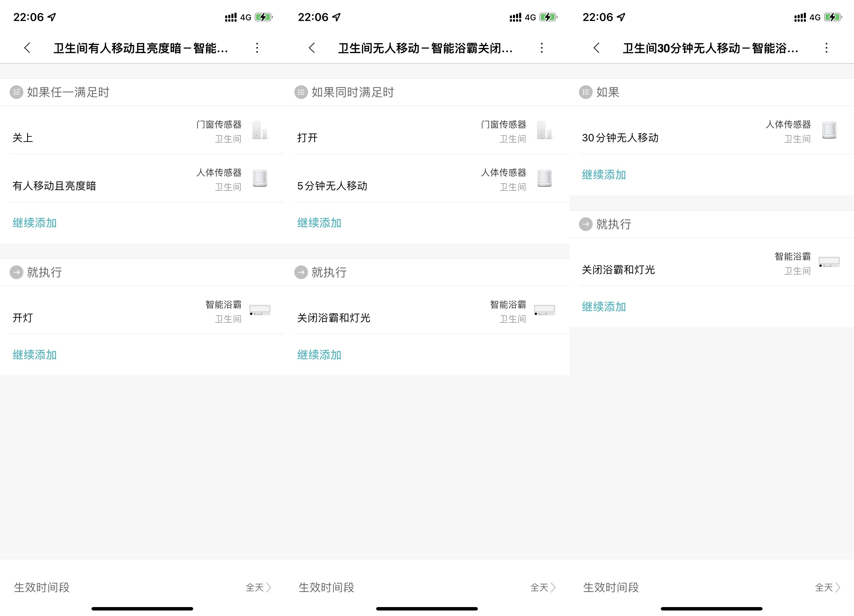Viewport: 854px width, 616px height.
Task: Tap the back arrow on 卫生间无人移动 screen
Action: 312,48
